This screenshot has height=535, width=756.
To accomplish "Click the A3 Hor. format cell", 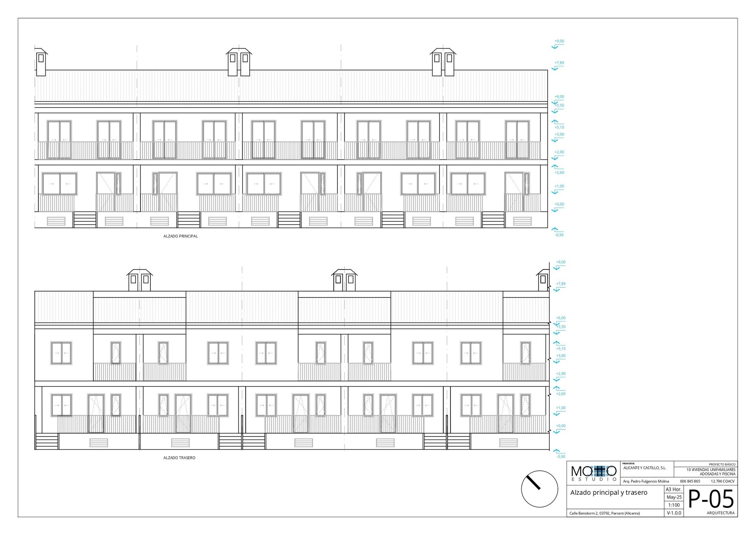I will coord(674,489).
